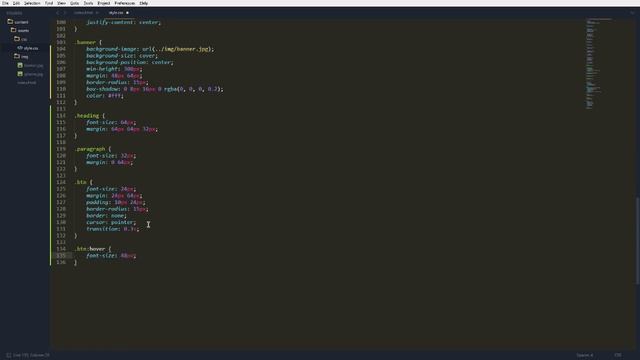Open index.html from the sidebar
640x360 pixels.
(27, 83)
